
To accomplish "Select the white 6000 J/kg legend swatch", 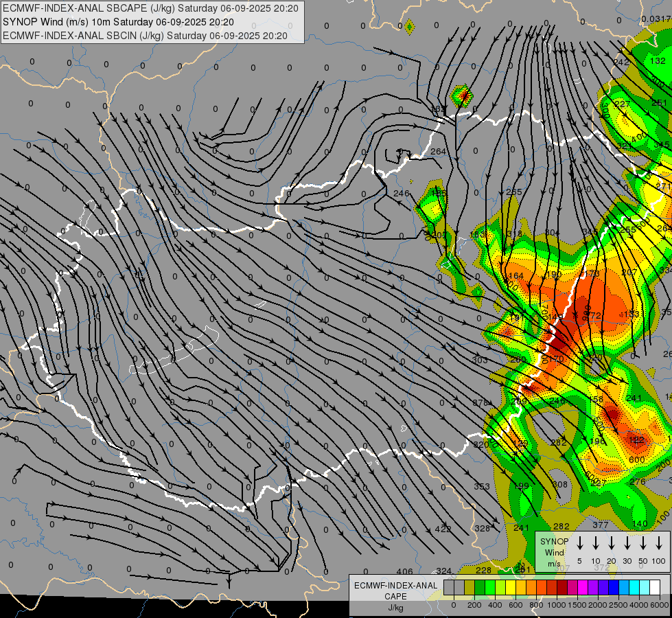I will tap(655, 587).
